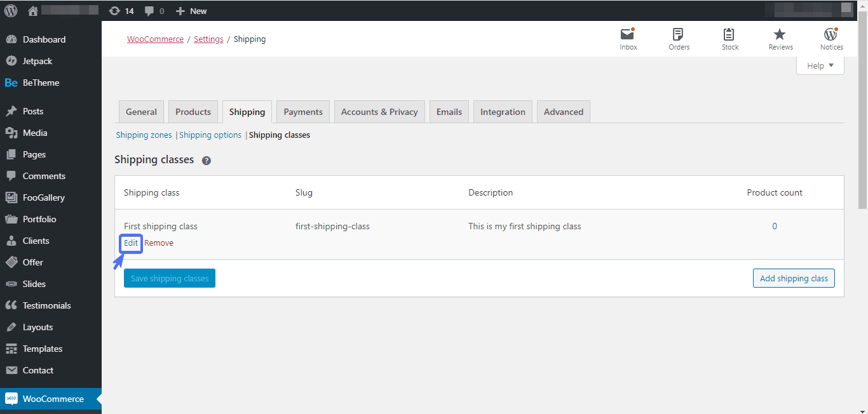
Task: Switch to the Payments tab
Action: click(x=303, y=112)
